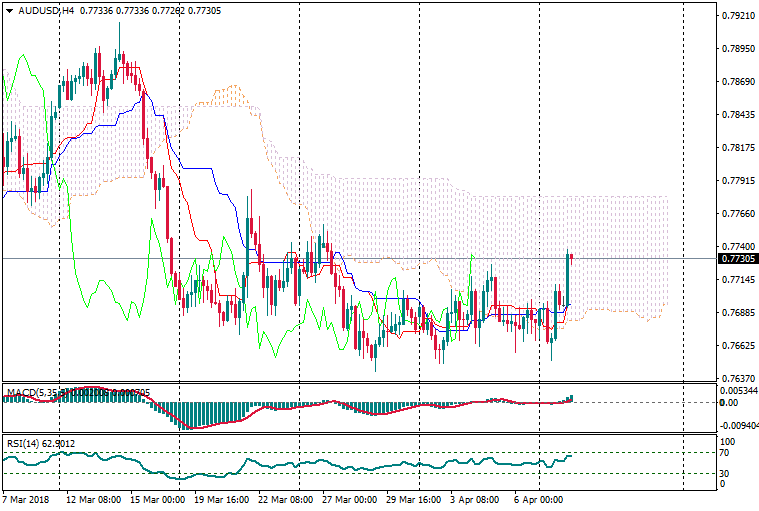Click the 6 Apr 00:00 time label
The image size is (759, 511).
click(x=540, y=499)
